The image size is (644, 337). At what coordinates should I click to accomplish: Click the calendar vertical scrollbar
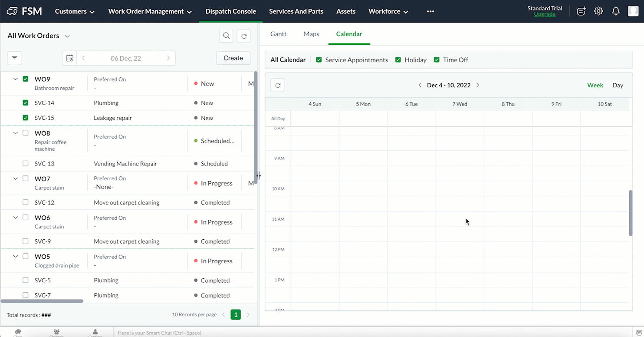coord(631,213)
